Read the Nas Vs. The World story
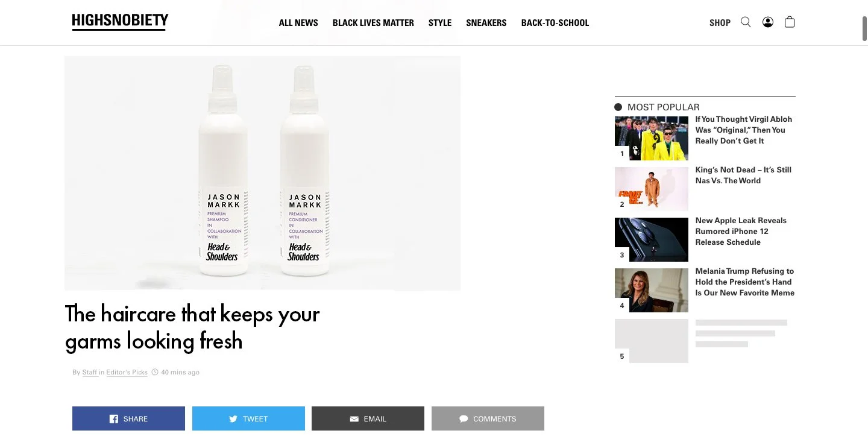 click(x=743, y=175)
